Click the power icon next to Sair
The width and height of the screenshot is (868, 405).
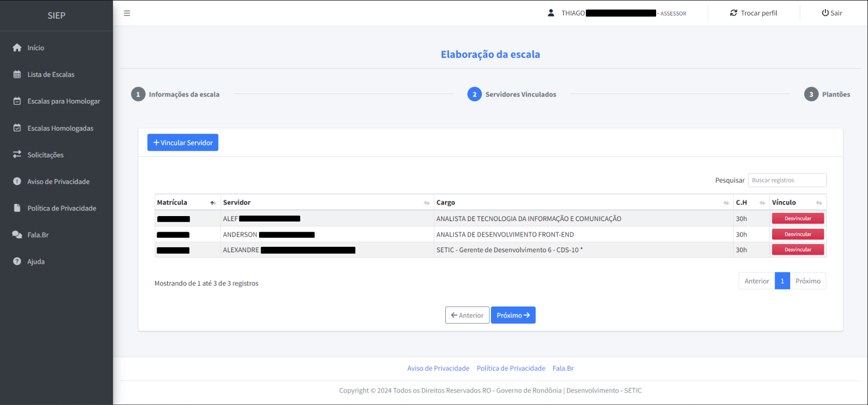825,13
